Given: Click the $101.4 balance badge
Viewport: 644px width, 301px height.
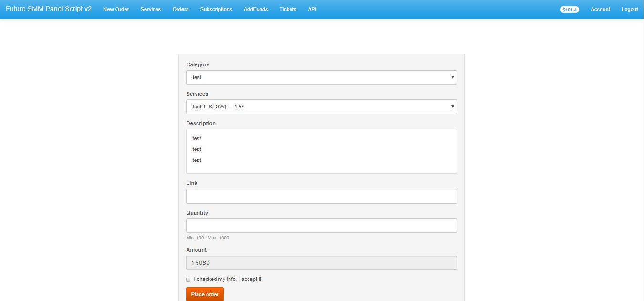Looking at the screenshot, I should 570,10.
